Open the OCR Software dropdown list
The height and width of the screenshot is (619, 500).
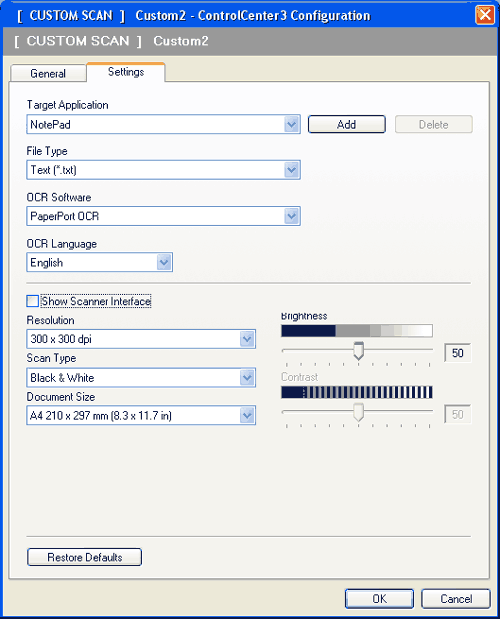[x=291, y=216]
